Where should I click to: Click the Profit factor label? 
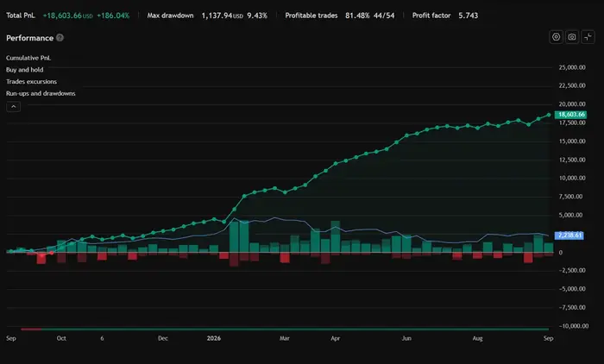(x=431, y=16)
